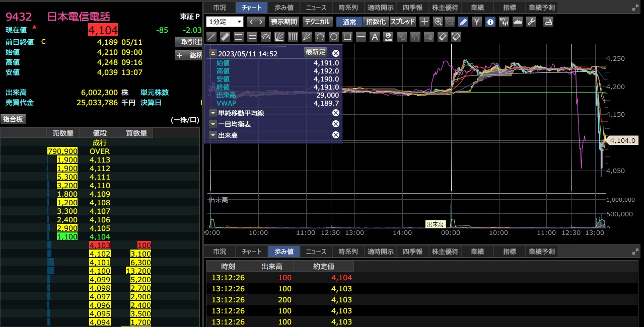Toggle the pencil drawing toolbar button

click(x=463, y=22)
